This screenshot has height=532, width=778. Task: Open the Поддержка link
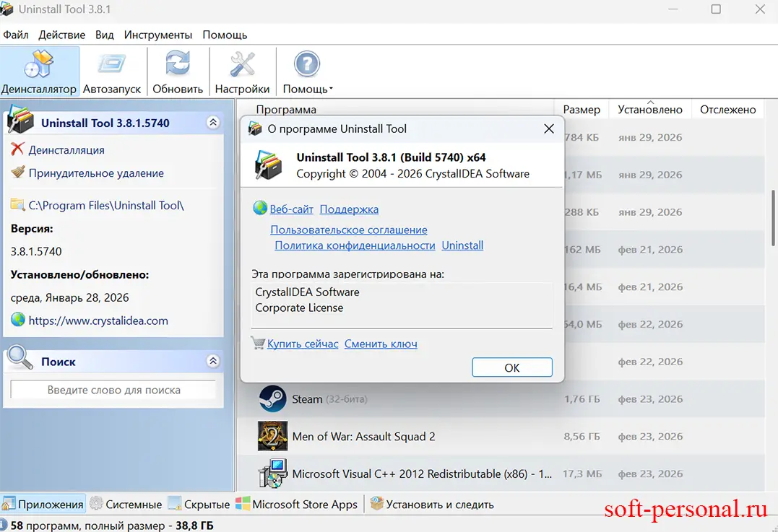point(349,209)
